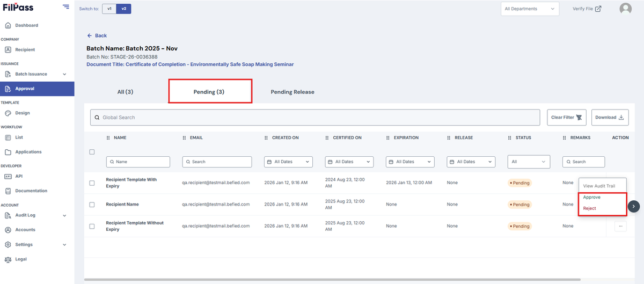Switch to the Pending Release tab
644x284 pixels.
[292, 92]
